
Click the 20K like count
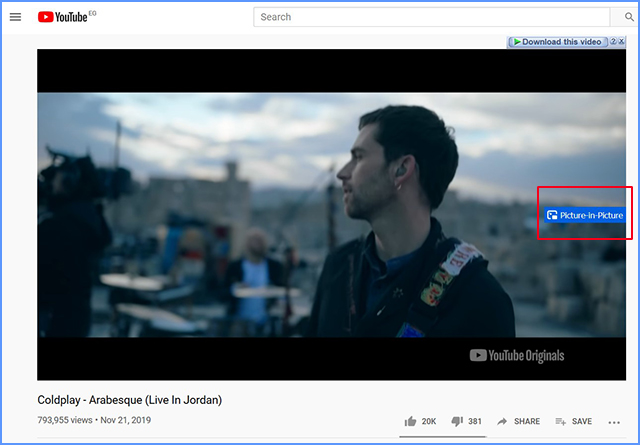[429, 422]
